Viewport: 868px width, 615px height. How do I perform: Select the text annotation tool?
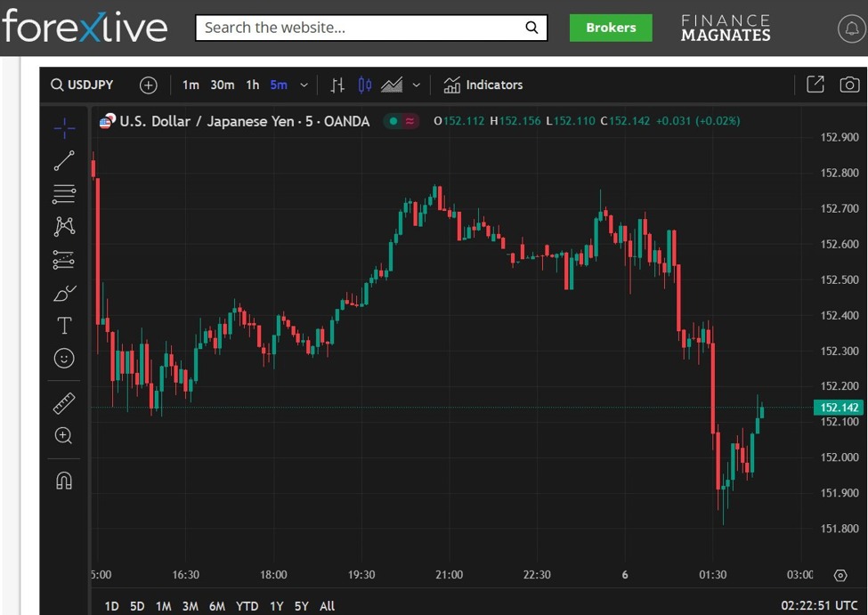[64, 326]
